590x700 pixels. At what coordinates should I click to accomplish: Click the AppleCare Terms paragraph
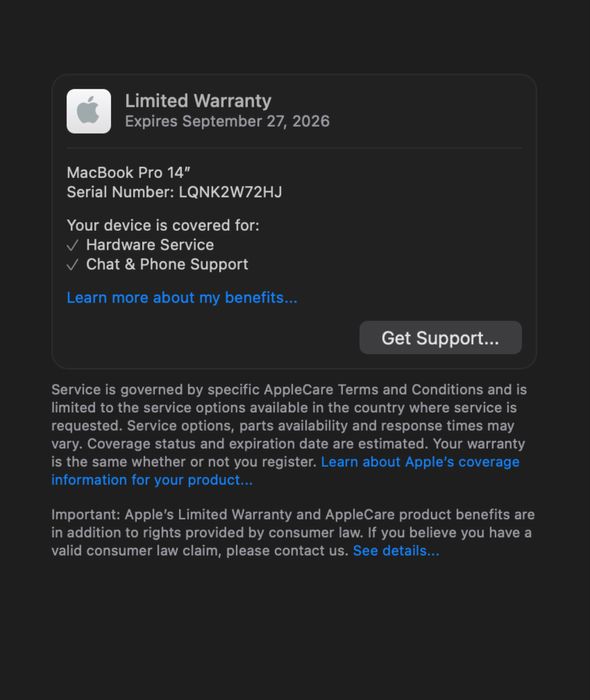click(x=289, y=434)
